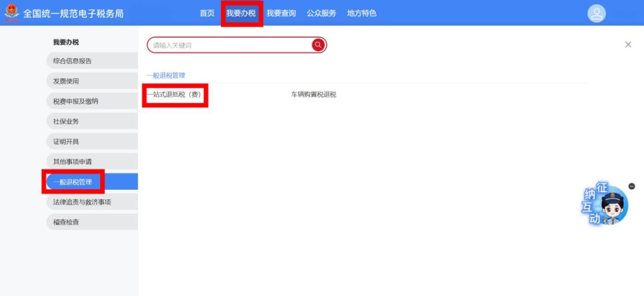Open 法律追责与救济事项 in the sidebar
Image resolution: width=644 pixels, height=296 pixels.
point(92,202)
